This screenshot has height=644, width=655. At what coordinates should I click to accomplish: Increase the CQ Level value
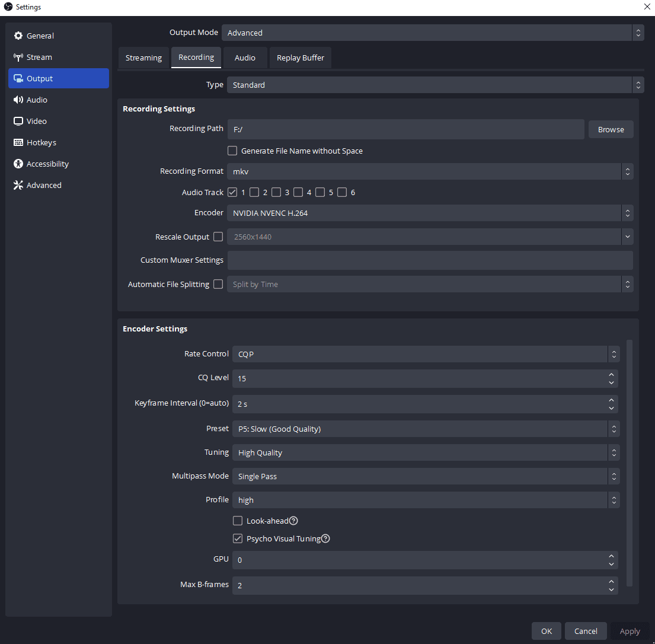tap(611, 374)
